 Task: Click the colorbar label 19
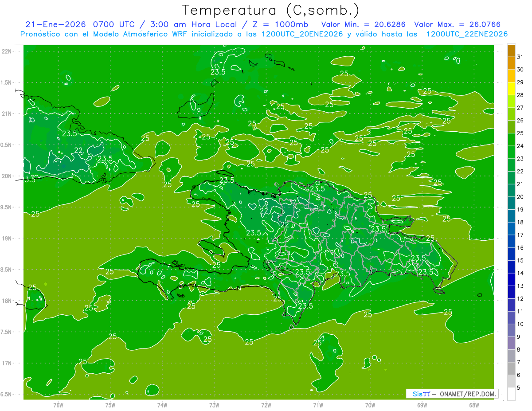(520, 210)
